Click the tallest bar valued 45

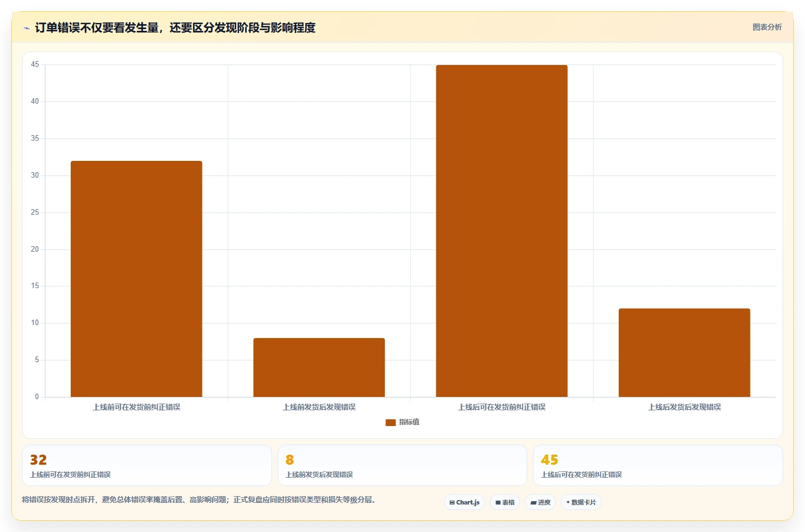tap(502, 231)
